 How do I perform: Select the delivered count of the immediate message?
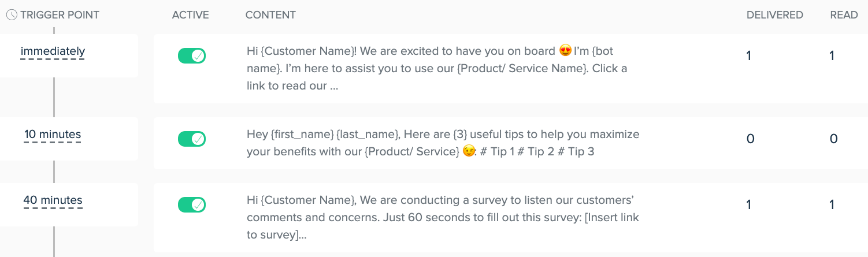click(x=749, y=56)
